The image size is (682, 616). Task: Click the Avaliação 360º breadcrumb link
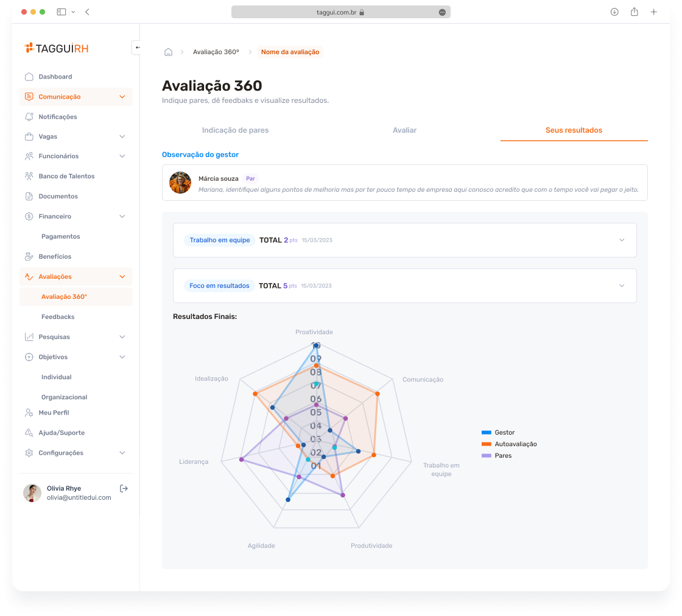217,52
